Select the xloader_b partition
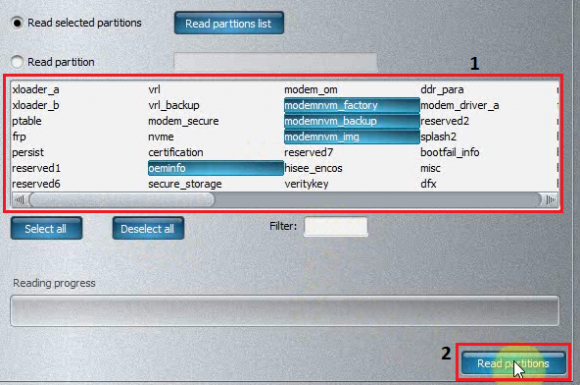 [x=36, y=105]
